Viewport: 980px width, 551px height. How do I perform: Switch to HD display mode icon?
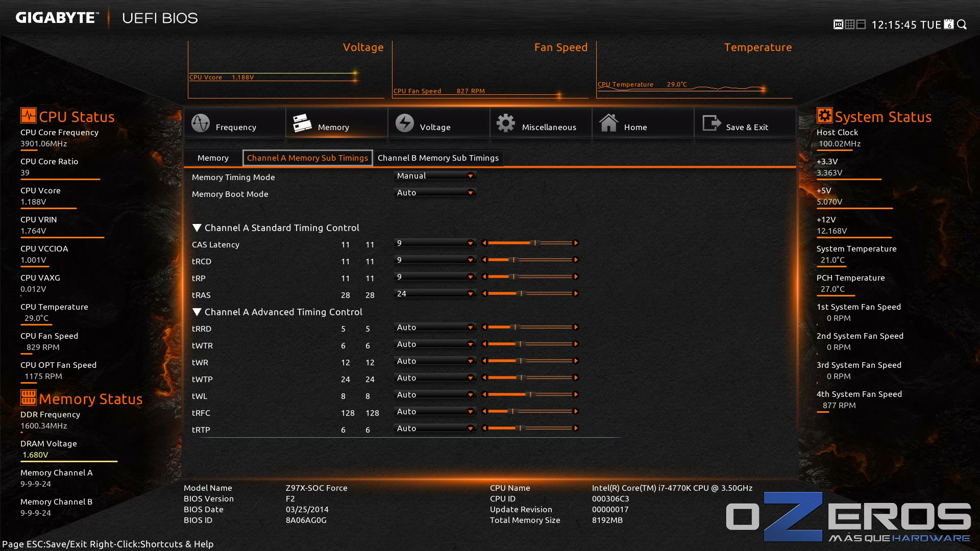(x=838, y=24)
